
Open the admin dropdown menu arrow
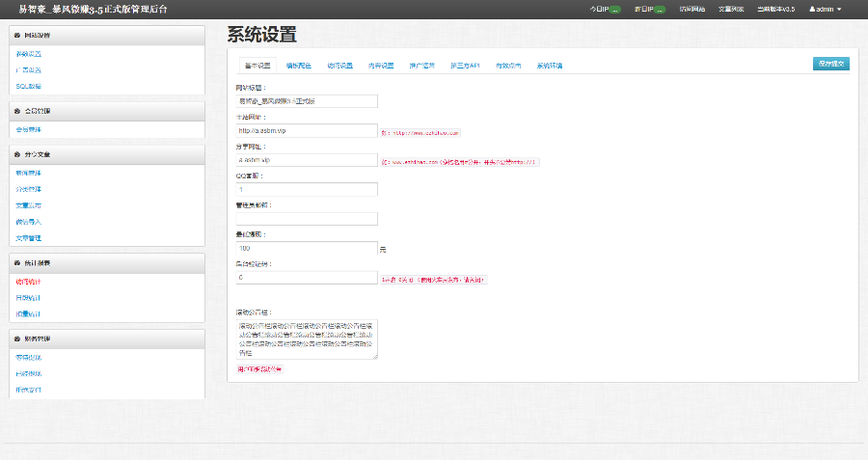click(x=839, y=9)
